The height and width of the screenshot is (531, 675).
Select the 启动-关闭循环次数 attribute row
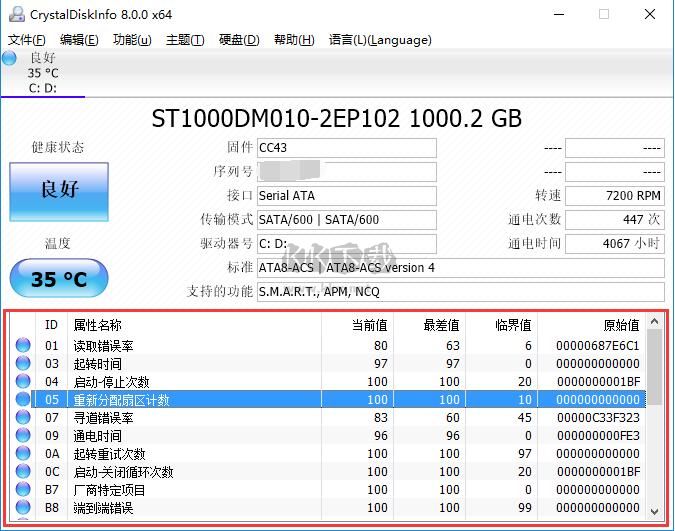click(x=328, y=472)
